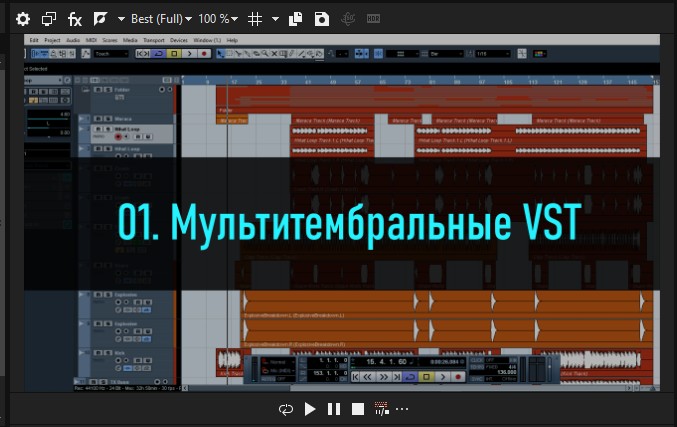
Task: Click the icon between Stop and three dots
Action: [381, 408]
